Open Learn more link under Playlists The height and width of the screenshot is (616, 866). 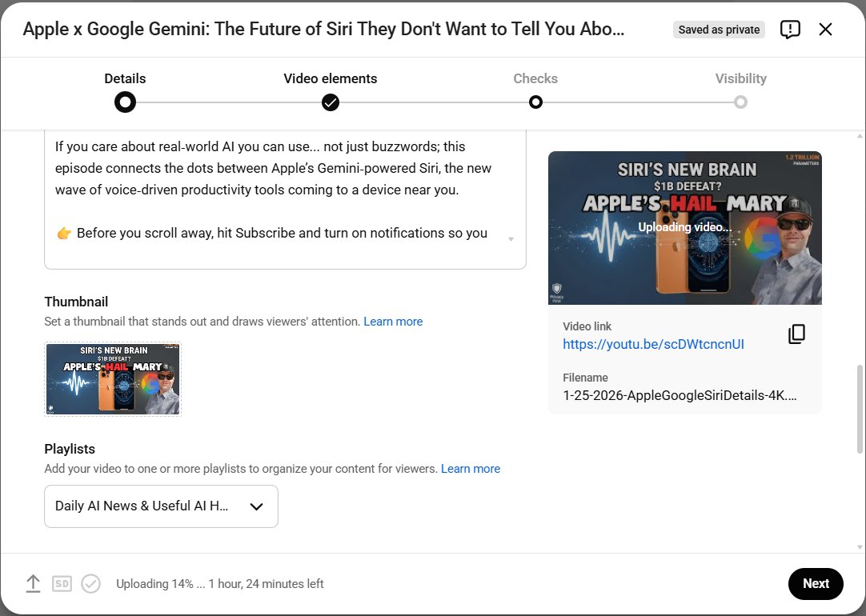[x=471, y=469]
